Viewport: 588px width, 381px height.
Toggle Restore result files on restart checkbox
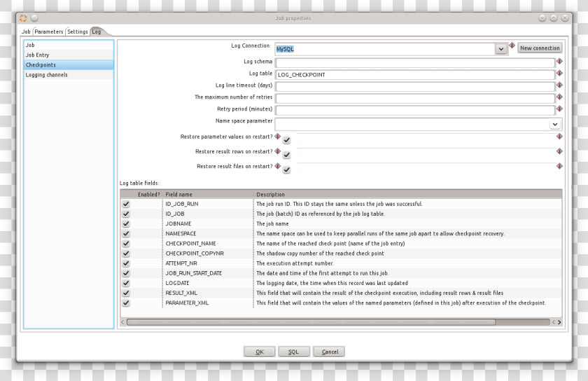pos(286,169)
